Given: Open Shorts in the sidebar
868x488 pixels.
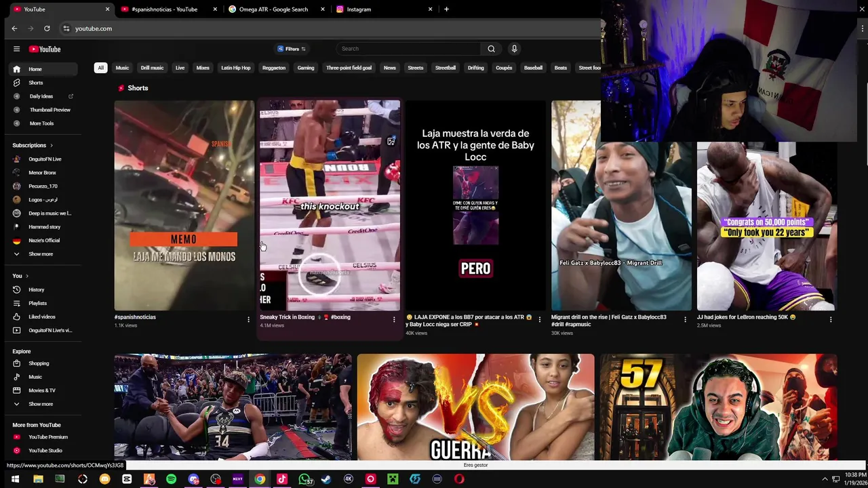Looking at the screenshot, I should point(43,83).
